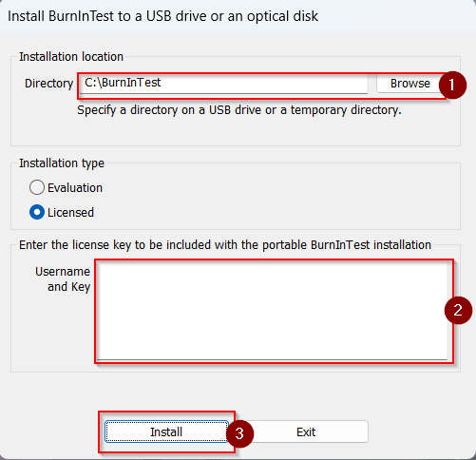Focus the Directory path input field
This screenshot has height=460, width=476.
coord(223,84)
